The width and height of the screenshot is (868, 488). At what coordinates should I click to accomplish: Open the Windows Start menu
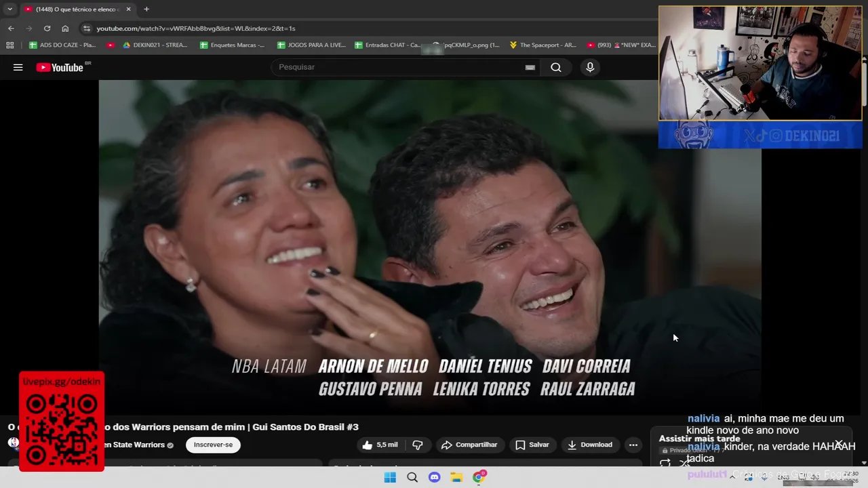390,477
